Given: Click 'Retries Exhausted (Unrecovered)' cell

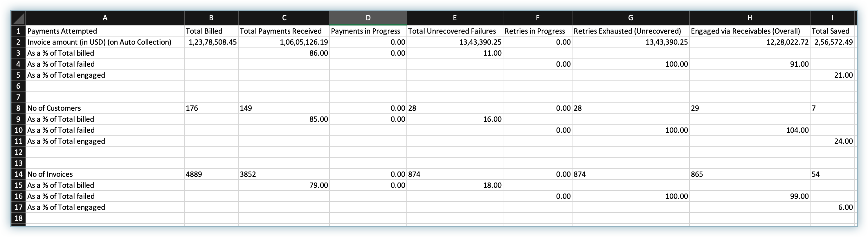Looking at the screenshot, I should (x=631, y=31).
